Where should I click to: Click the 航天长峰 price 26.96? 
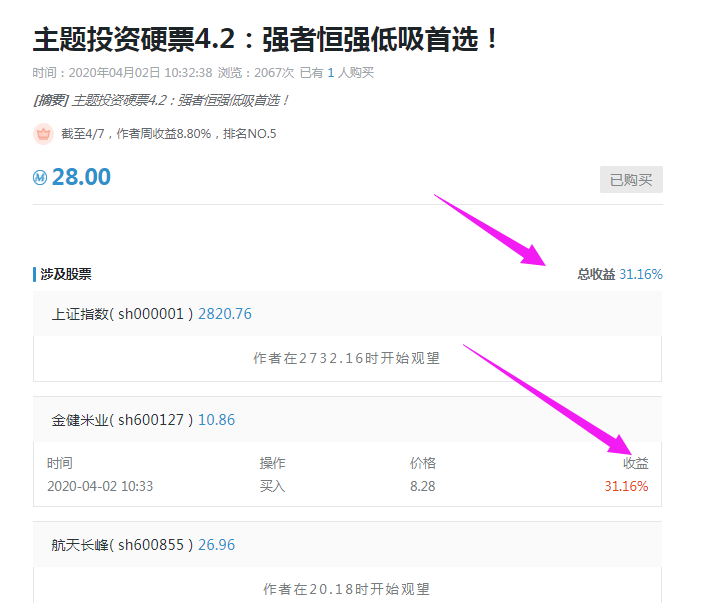click(216, 545)
